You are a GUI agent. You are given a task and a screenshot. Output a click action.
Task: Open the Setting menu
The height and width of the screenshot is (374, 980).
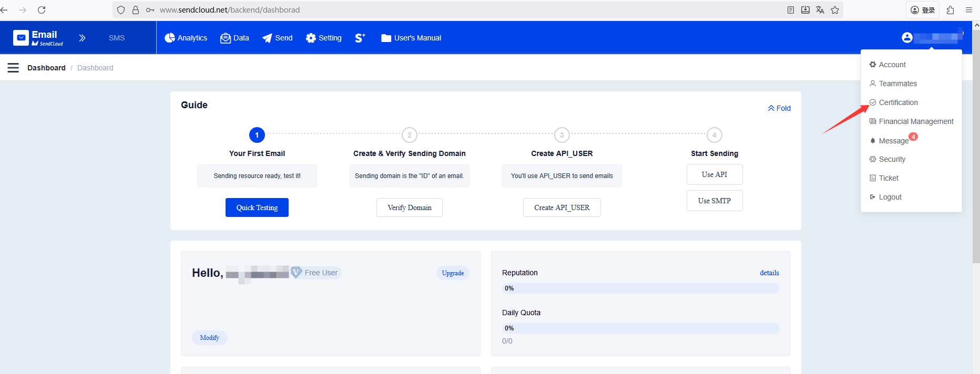pyautogui.click(x=324, y=38)
